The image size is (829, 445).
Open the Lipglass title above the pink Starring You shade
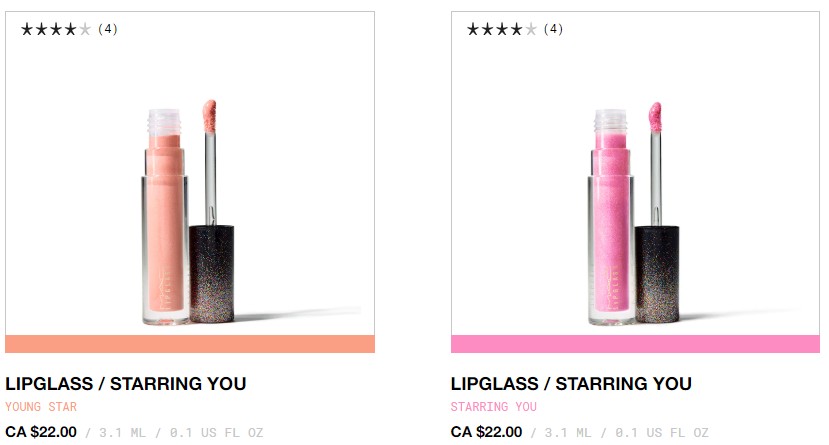coord(571,384)
